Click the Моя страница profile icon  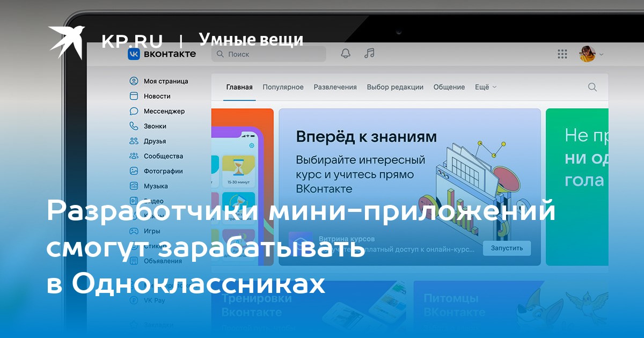tap(134, 81)
